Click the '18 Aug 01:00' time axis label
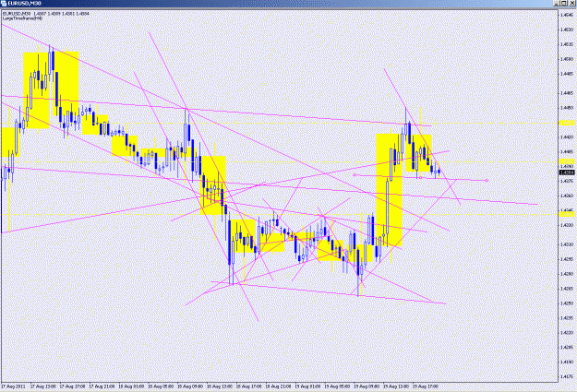The height and width of the screenshot is (392, 577). click(x=131, y=386)
